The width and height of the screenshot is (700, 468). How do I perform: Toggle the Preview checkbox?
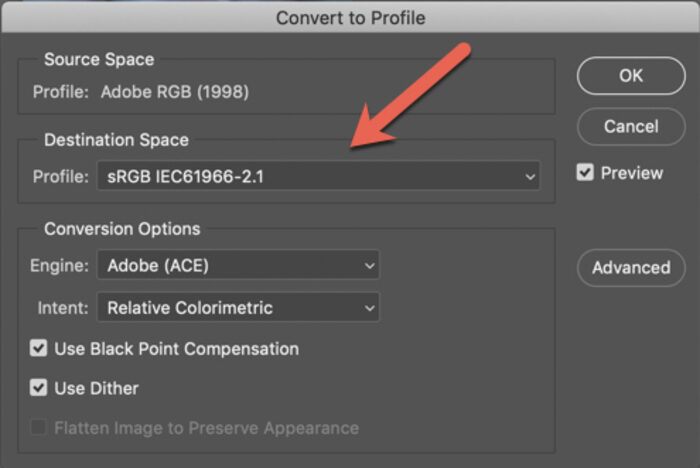click(585, 172)
